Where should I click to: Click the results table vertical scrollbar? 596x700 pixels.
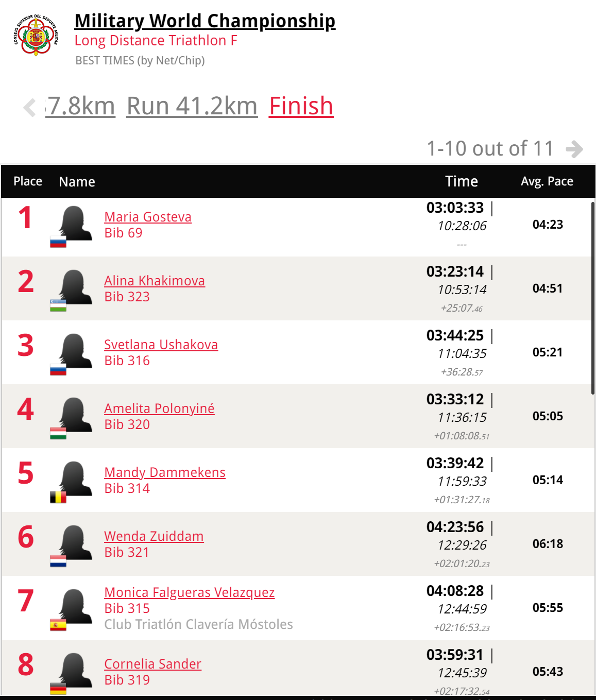click(593, 299)
